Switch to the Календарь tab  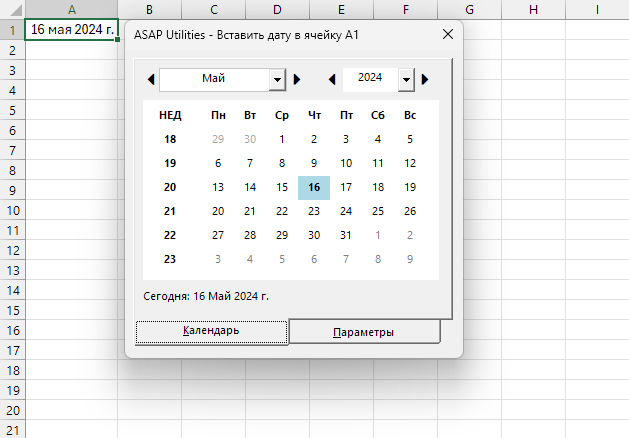[211, 332]
